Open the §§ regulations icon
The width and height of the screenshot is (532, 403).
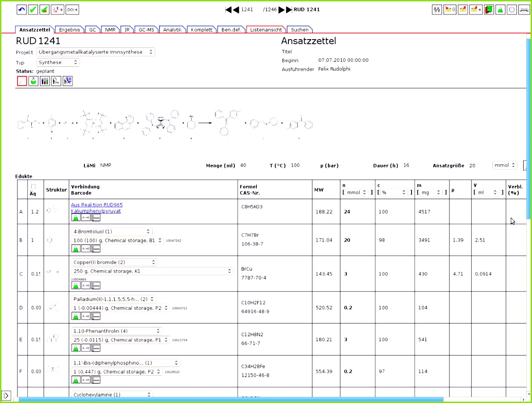pyautogui.click(x=436, y=9)
